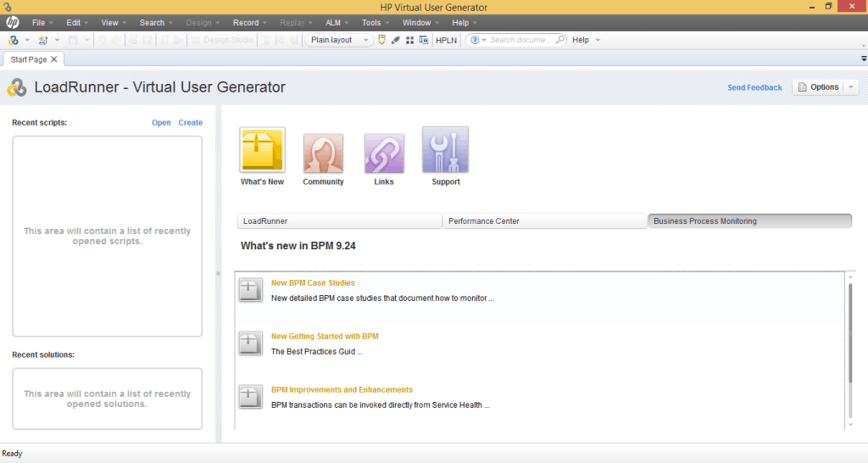Click the Undo arrow toolbar icon

tap(102, 40)
